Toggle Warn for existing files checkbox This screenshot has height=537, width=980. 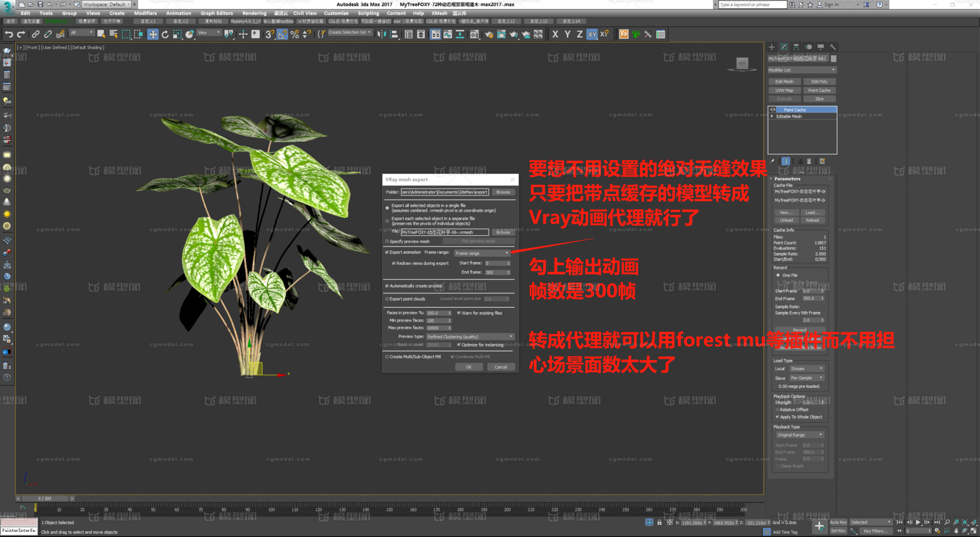[x=459, y=313]
